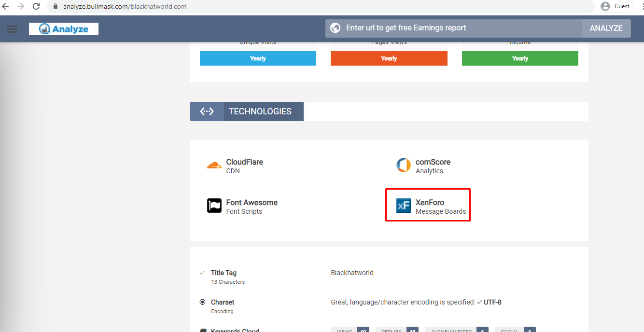Click the Blackhatworld title value
This screenshot has height=332, width=644.
click(352, 273)
